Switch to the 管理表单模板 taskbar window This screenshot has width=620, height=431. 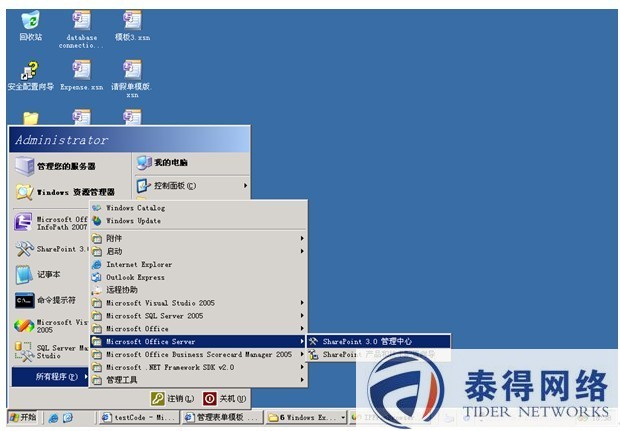[x=222, y=417]
